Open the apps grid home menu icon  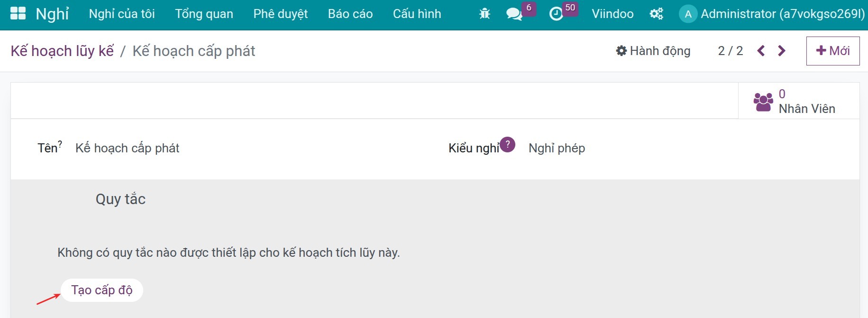click(18, 13)
